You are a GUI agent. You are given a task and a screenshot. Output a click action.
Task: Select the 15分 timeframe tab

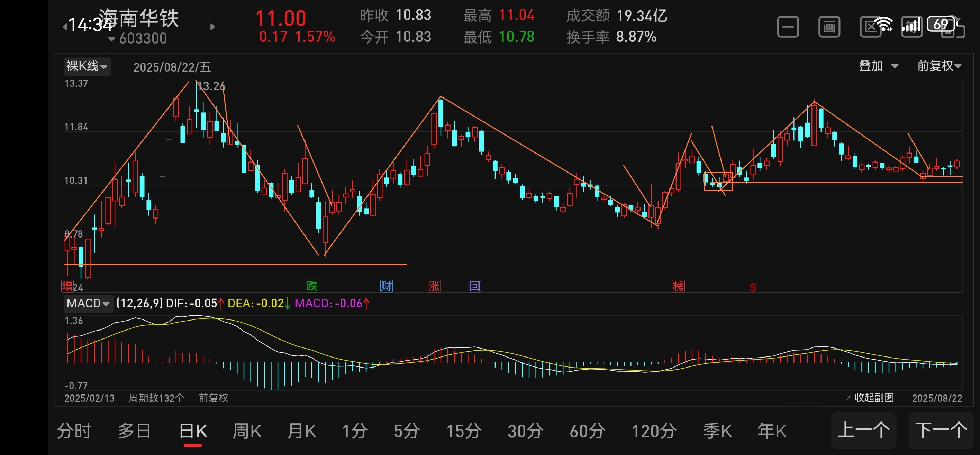[x=464, y=431]
